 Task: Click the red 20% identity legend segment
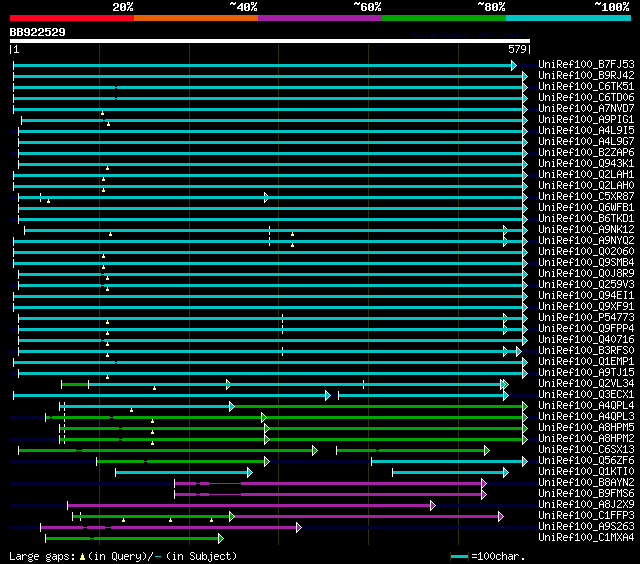[71, 18]
